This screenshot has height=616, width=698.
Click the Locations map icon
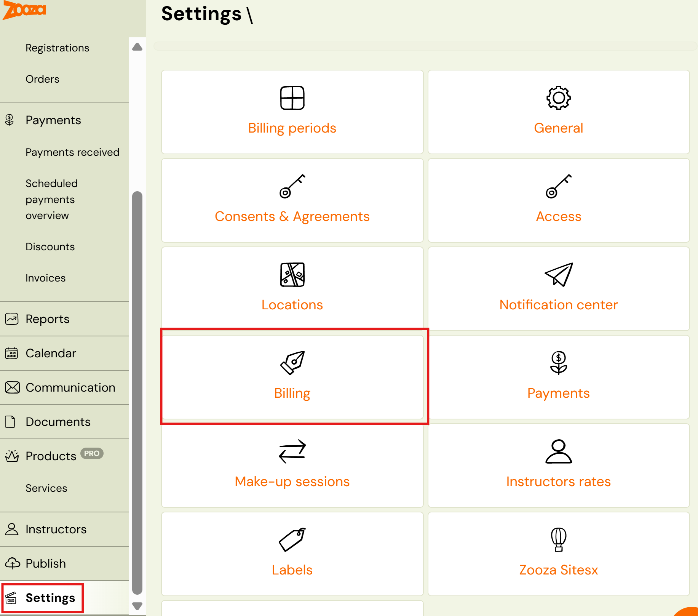coord(292,274)
